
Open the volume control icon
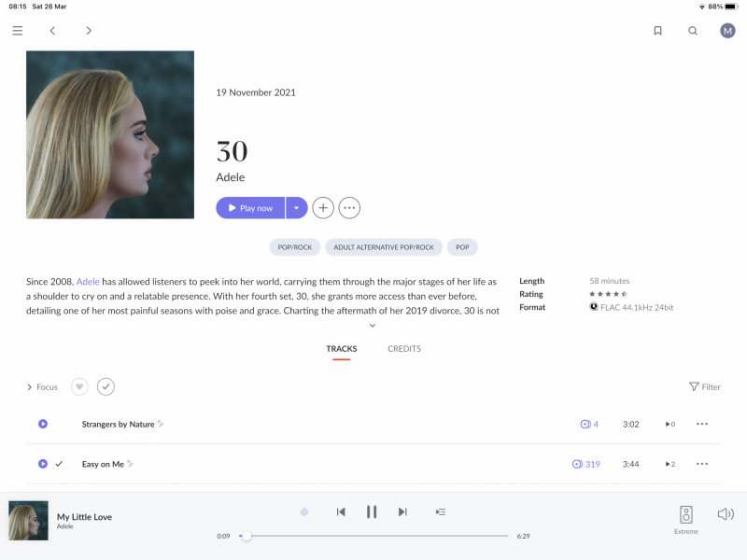(x=725, y=514)
